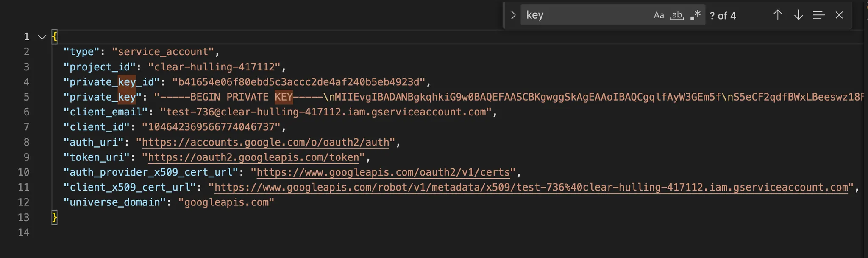Image resolution: width=868 pixels, height=258 pixels.
Task: Toggle Match Case in find widget
Action: (658, 15)
